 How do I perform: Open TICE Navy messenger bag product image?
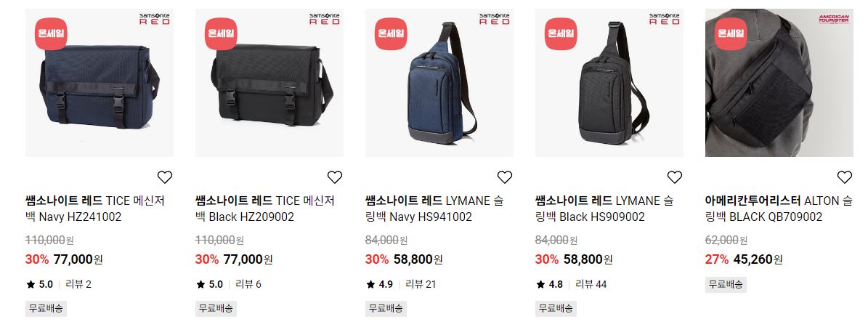coord(100,83)
